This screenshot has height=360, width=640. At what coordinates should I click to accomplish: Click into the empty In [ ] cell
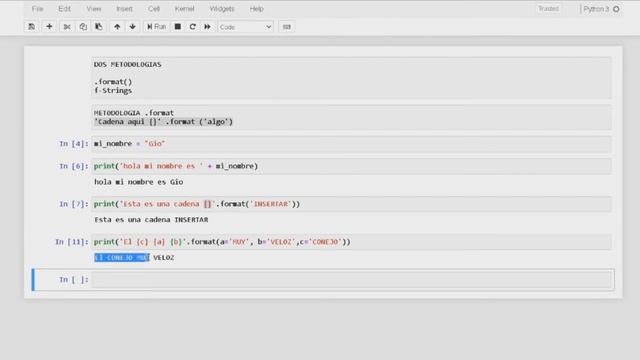tap(352, 280)
